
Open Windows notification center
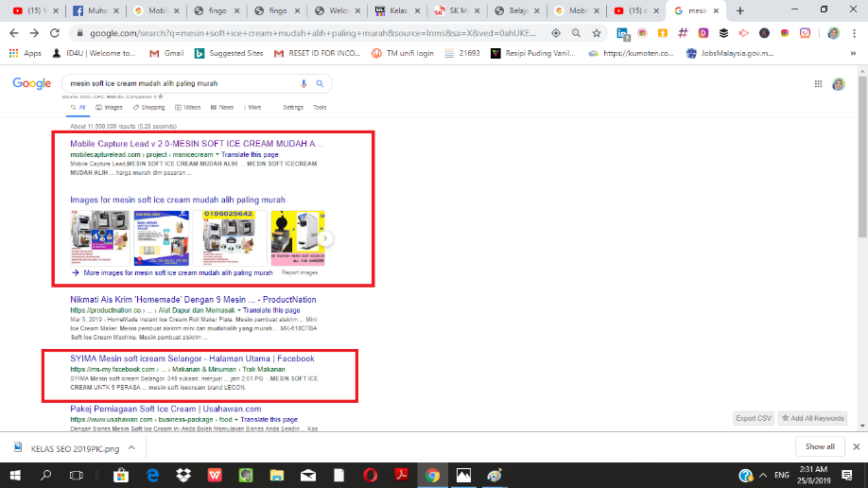pos(847,476)
